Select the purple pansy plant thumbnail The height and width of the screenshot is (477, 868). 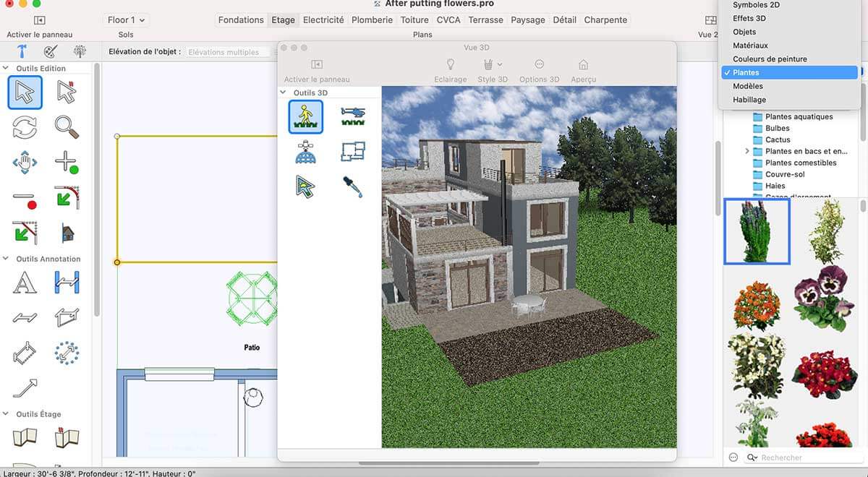point(823,297)
